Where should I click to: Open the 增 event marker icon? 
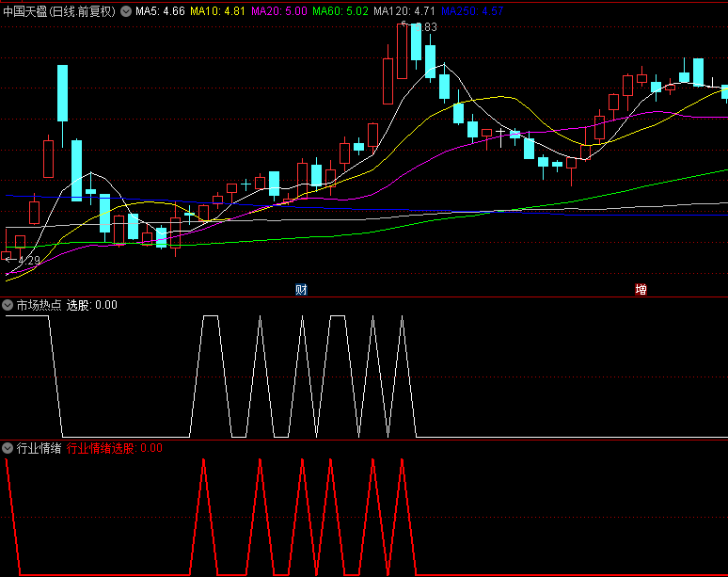[x=641, y=290]
